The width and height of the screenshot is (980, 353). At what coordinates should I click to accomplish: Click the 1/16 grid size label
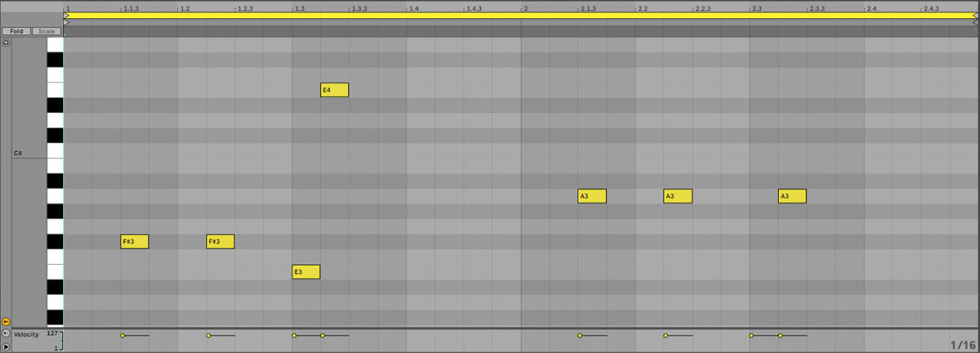pyautogui.click(x=963, y=345)
